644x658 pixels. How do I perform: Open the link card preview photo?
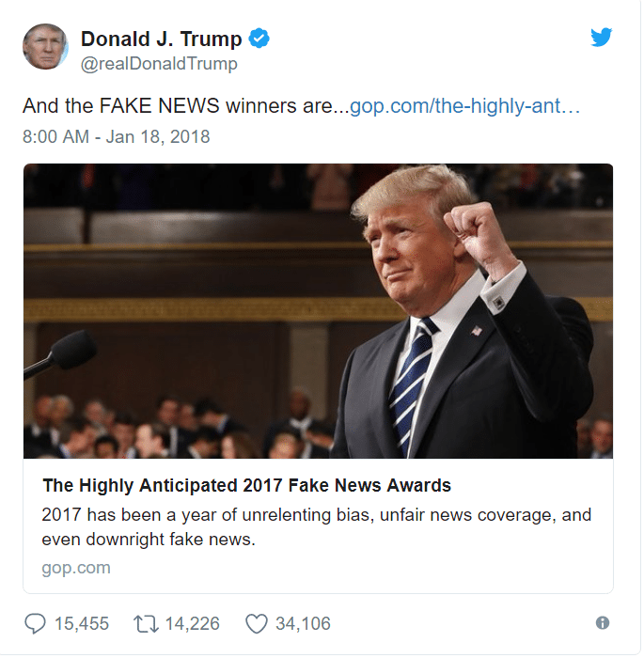pyautogui.click(x=320, y=312)
